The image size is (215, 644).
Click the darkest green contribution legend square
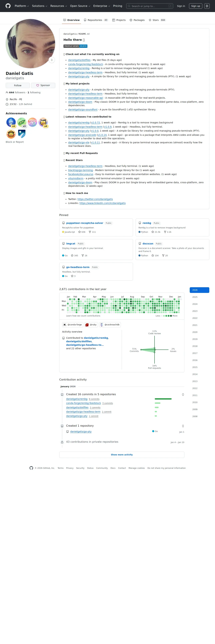point(171,316)
